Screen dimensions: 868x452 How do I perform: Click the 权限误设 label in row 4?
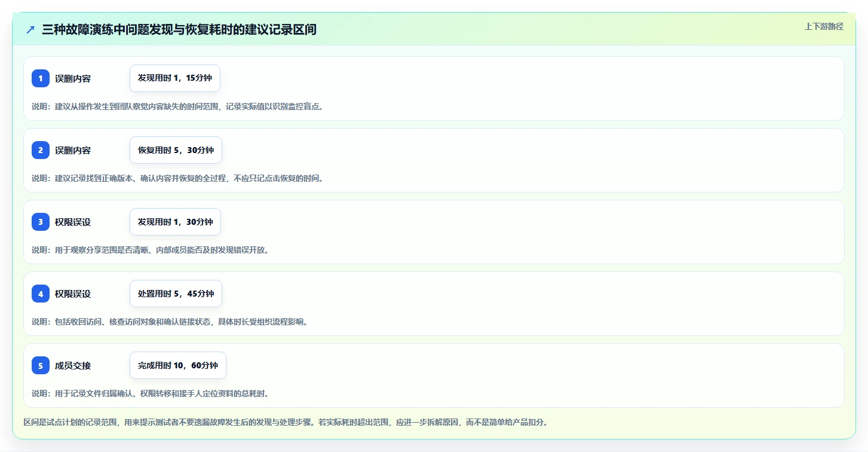click(x=73, y=294)
